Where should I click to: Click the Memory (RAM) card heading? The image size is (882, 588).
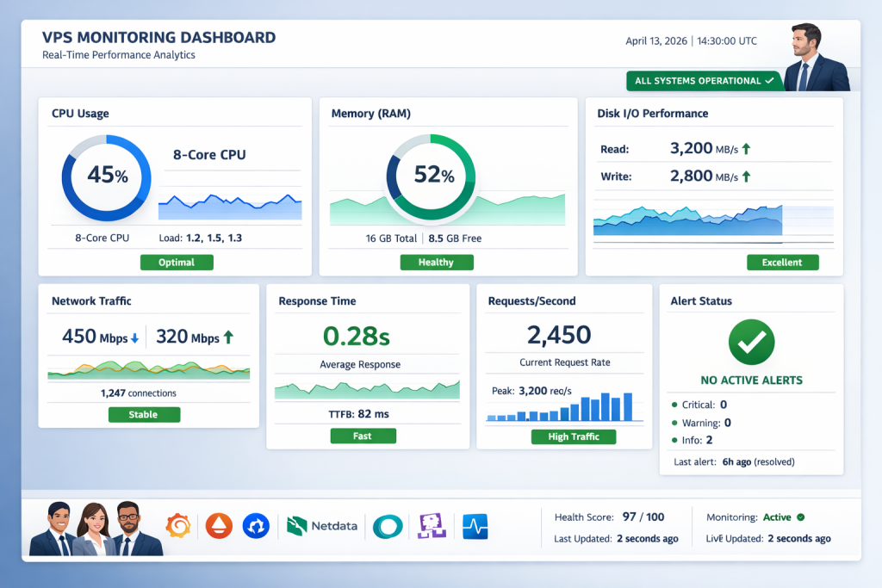tap(371, 114)
